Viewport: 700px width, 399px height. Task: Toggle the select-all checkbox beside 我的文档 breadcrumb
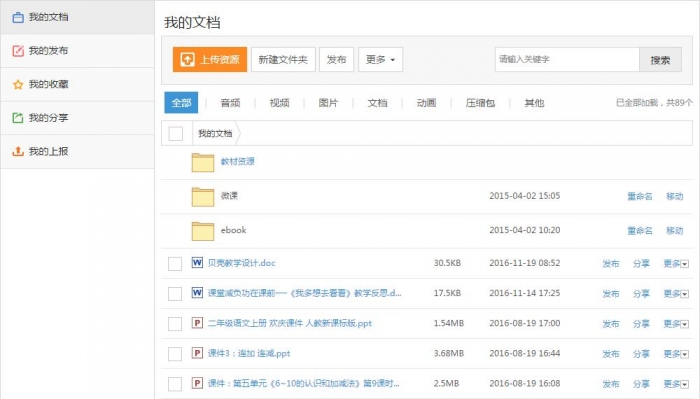pos(175,133)
